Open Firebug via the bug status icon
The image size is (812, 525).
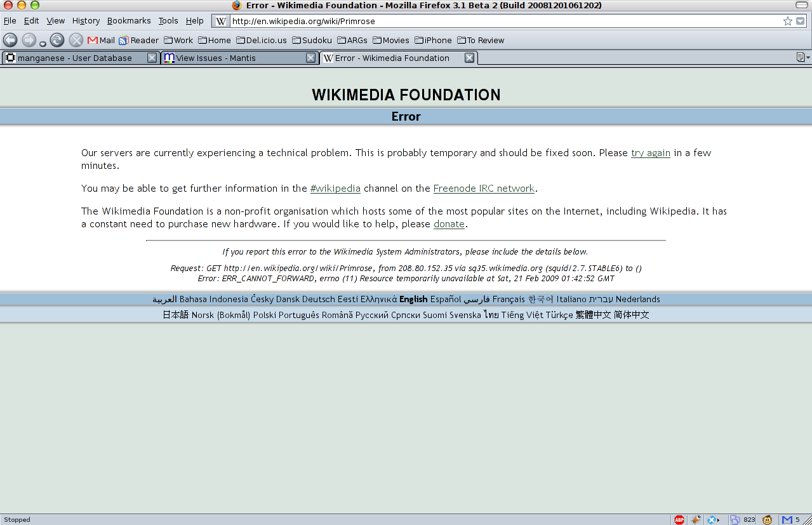696,519
